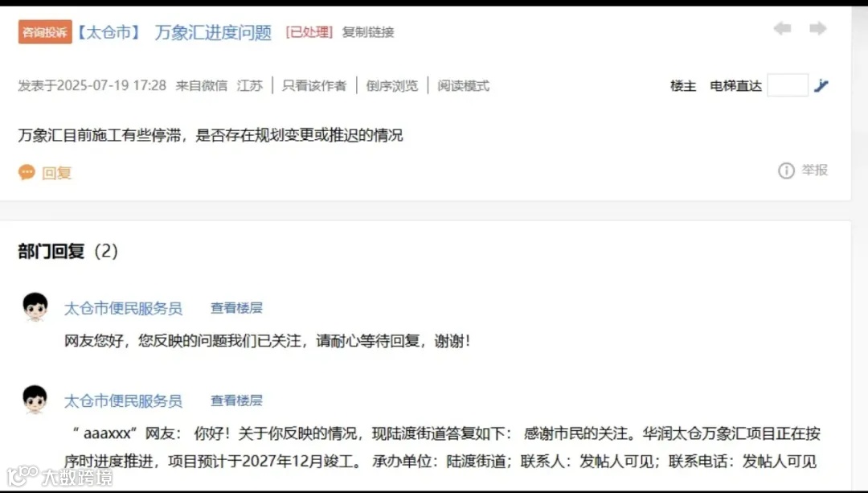Click the orange reply bubble icon
The height and width of the screenshot is (493, 868).
coord(27,172)
